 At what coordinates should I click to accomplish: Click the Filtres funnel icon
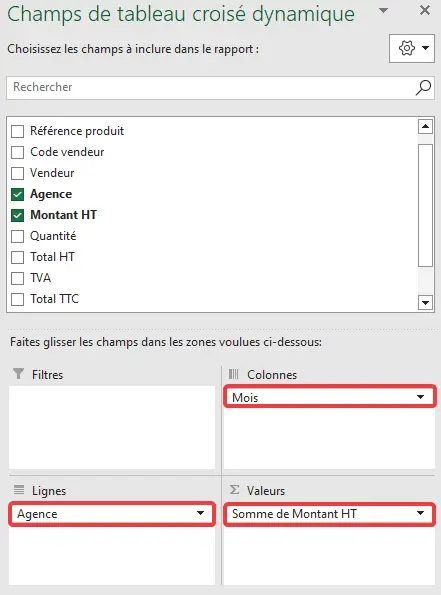click(18, 373)
